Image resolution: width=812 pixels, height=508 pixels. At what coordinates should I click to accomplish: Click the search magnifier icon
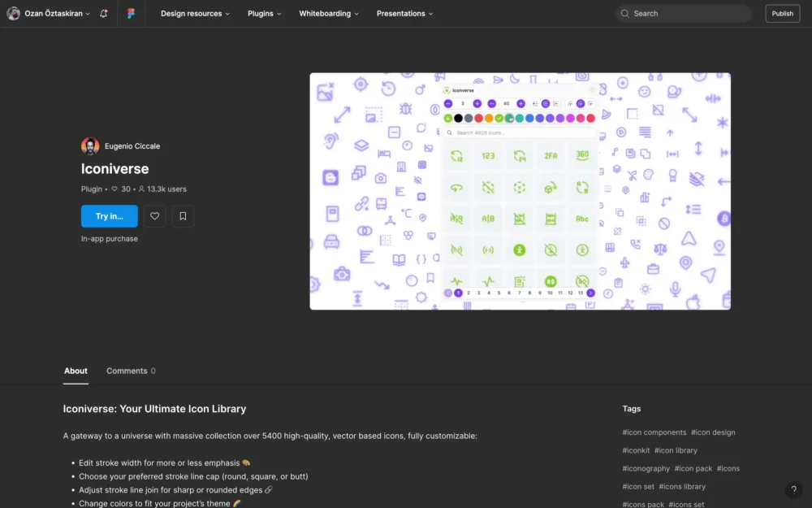tap(625, 14)
